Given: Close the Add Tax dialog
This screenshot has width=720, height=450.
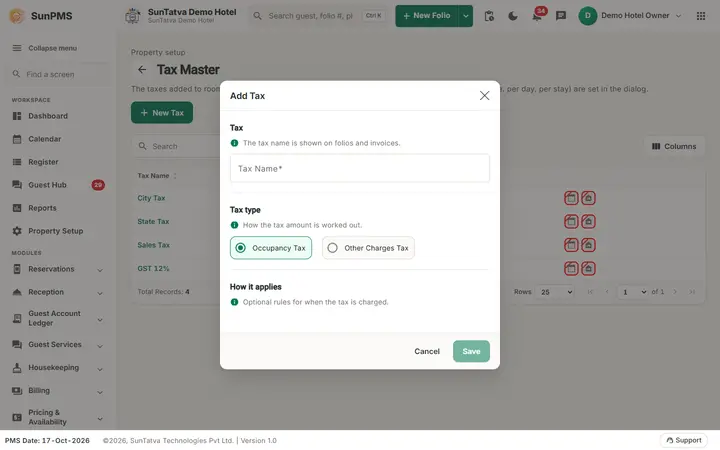Looking at the screenshot, I should 484,96.
